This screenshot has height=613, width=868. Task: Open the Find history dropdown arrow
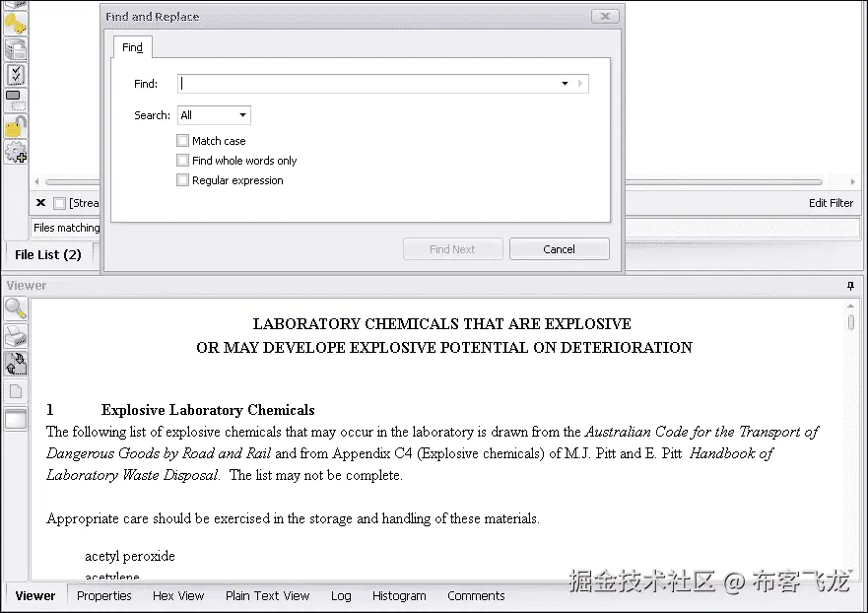coord(565,84)
